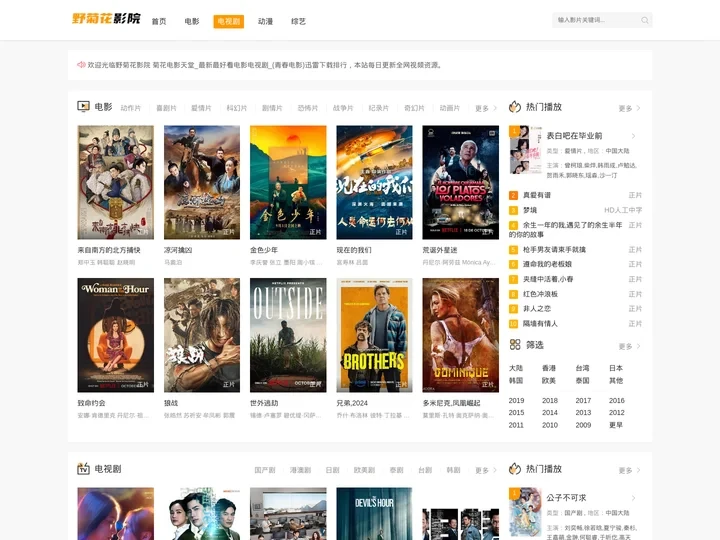720x540 pixels.
Task: Click the 筛选 filter grid icon
Action: (515, 345)
